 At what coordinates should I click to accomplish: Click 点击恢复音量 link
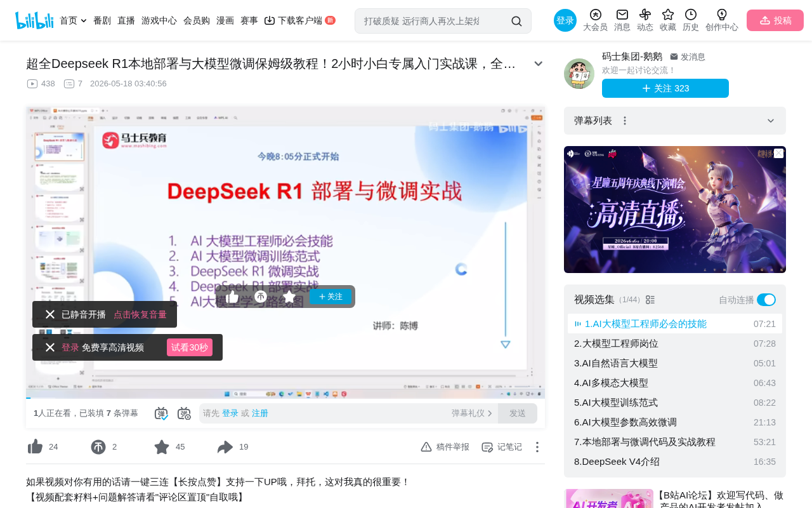140,314
